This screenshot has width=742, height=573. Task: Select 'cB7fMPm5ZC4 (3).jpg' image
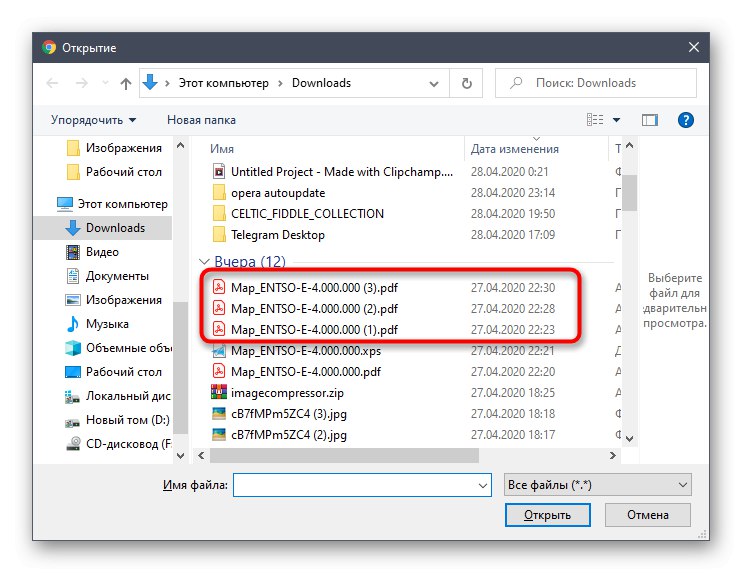[x=279, y=414]
